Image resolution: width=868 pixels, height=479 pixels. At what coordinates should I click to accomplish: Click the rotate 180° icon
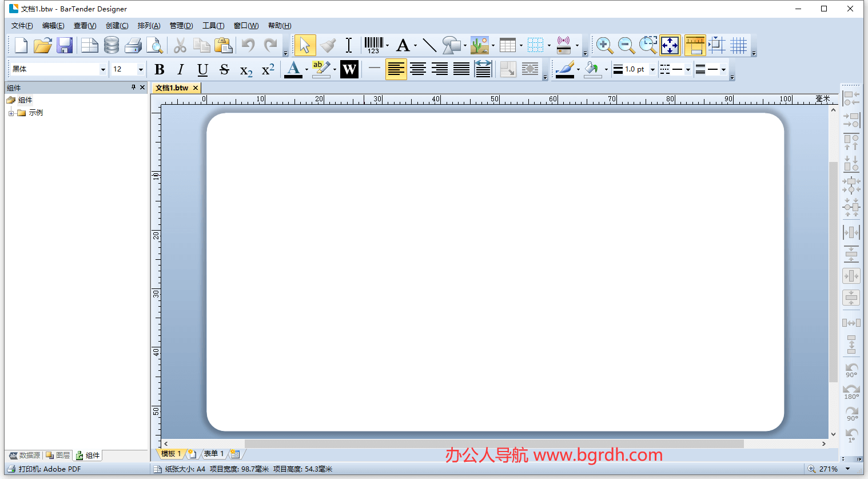[x=851, y=391]
